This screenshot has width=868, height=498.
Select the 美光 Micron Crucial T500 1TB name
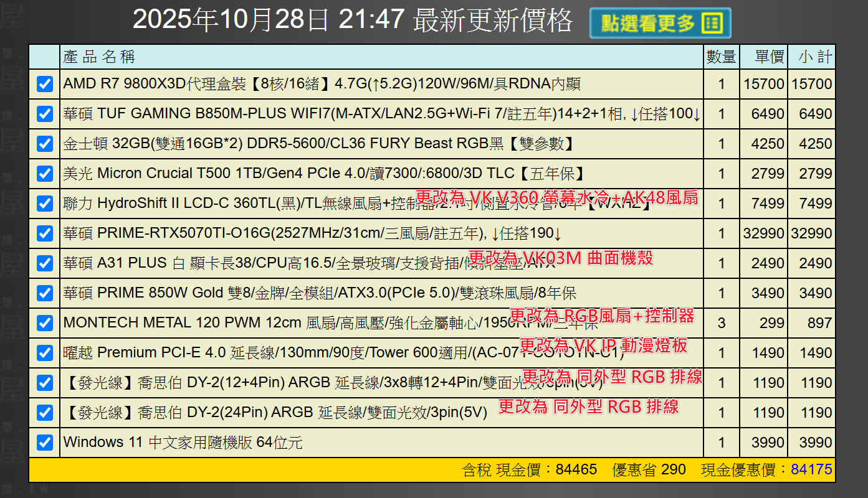323,174
